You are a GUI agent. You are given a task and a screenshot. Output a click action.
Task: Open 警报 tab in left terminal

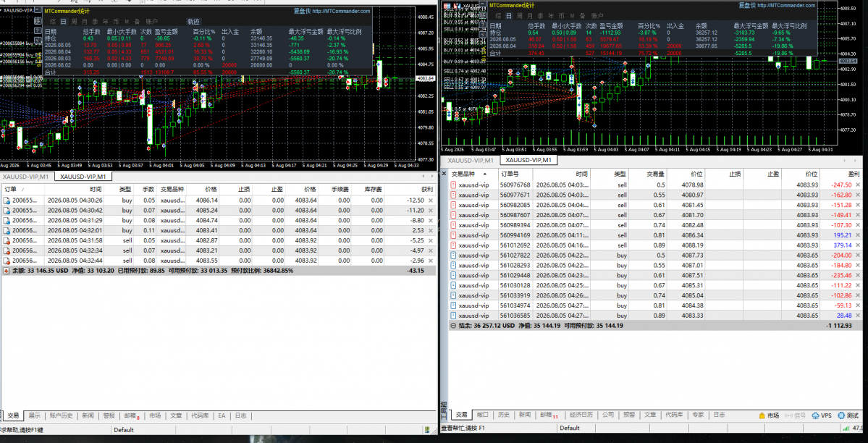pyautogui.click(x=109, y=415)
